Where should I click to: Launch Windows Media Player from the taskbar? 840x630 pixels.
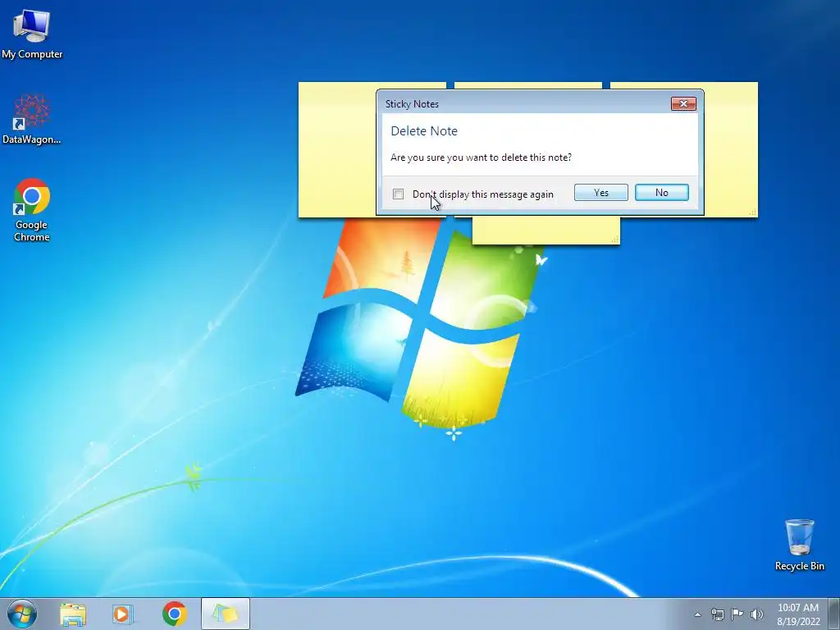[x=123, y=614]
